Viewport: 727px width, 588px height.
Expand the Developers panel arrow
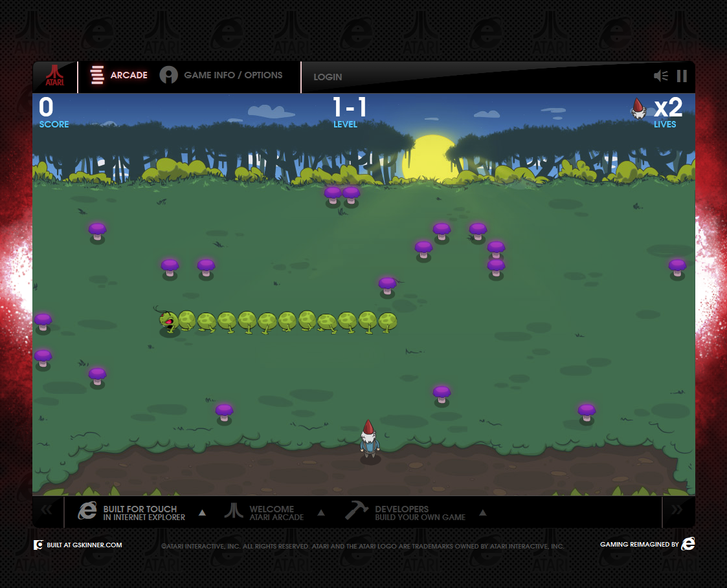coord(482,513)
